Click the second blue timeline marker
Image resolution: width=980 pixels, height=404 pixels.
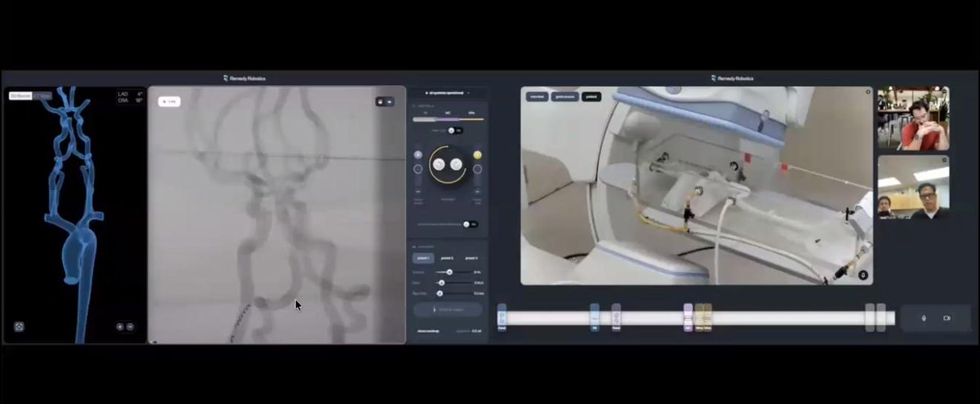(595, 317)
